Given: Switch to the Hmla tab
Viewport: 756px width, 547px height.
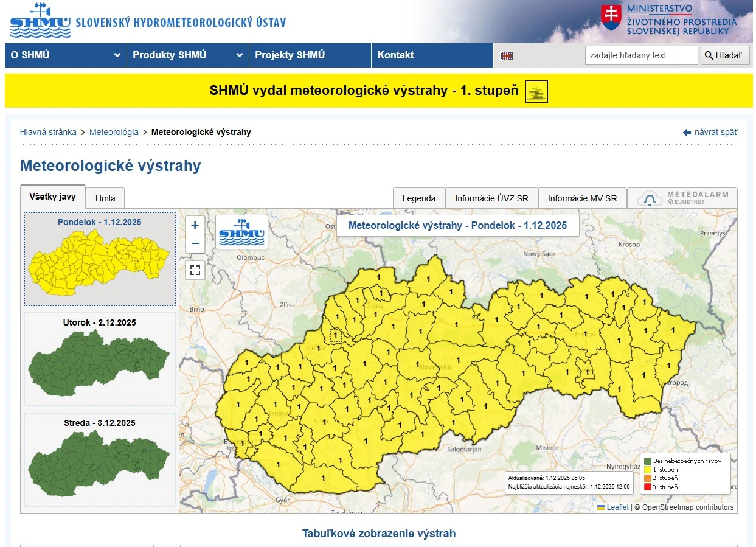Looking at the screenshot, I should coord(105,198).
